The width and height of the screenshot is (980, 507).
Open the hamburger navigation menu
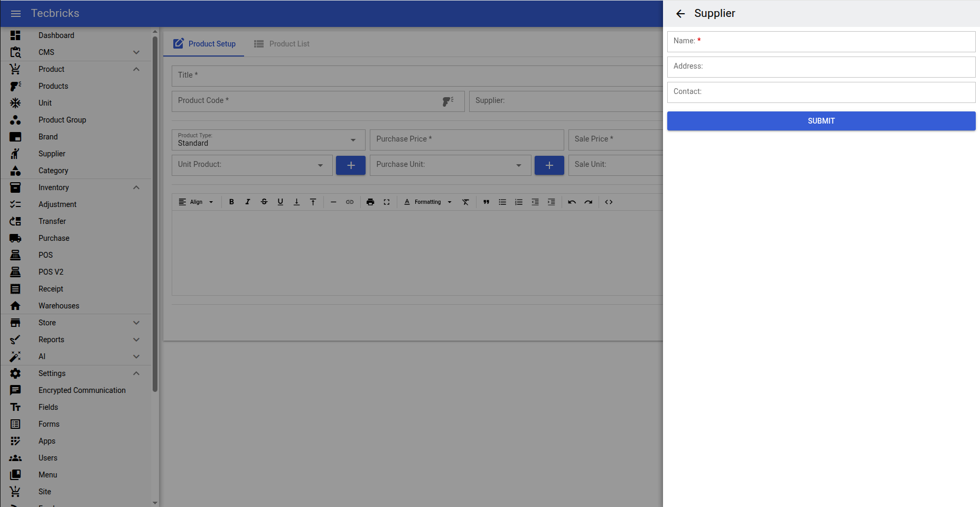pos(16,14)
